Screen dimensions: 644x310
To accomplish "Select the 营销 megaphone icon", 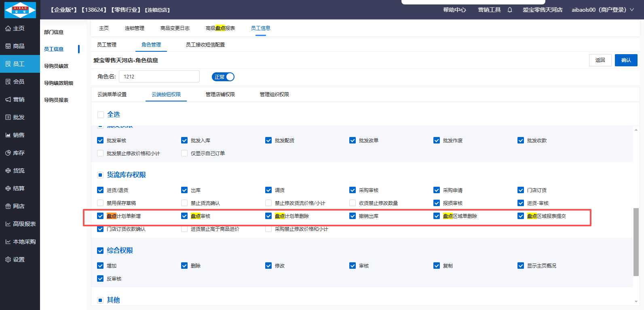I will pos(8,99).
